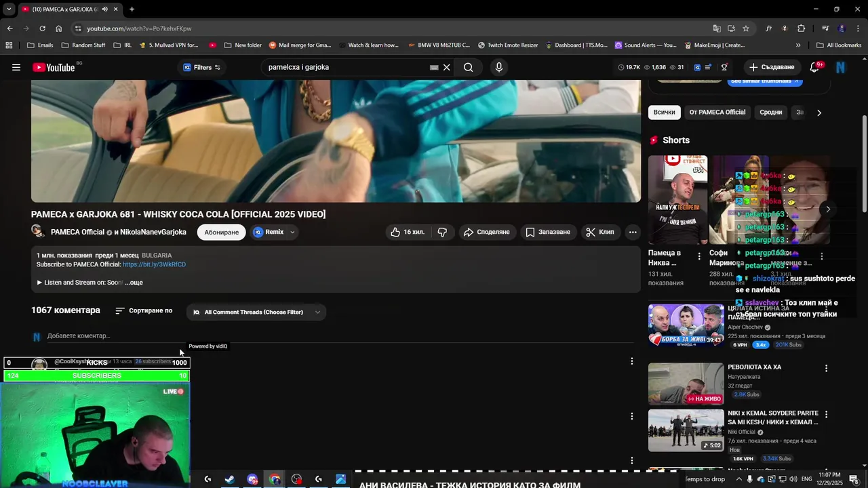Open options for Памеца в Никва short
Viewport: 868px width, 488px height.
pos(699,256)
